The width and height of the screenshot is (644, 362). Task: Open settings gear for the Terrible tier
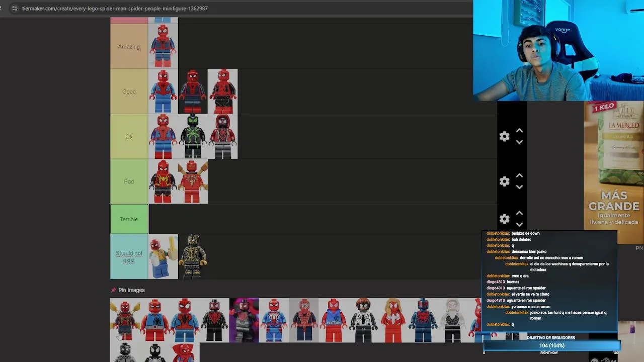pyautogui.click(x=504, y=219)
